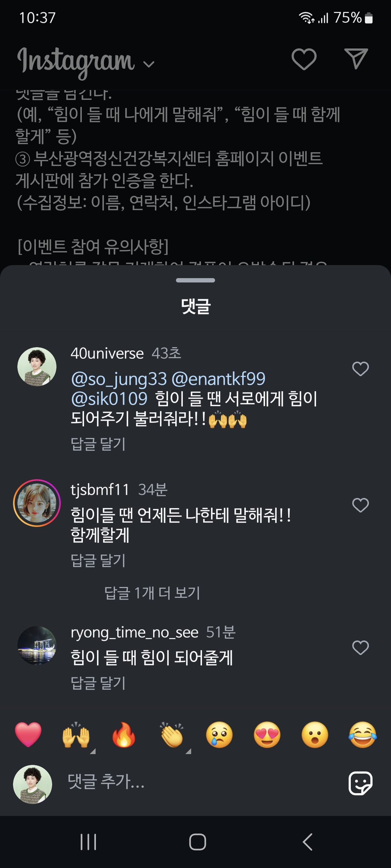The width and height of the screenshot is (391, 868).
Task: Expand '답글 1개 더 보기' hidden replies
Action: (152, 593)
